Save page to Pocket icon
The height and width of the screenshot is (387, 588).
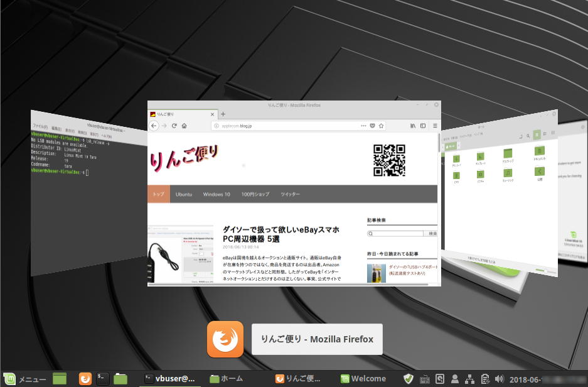coord(372,126)
